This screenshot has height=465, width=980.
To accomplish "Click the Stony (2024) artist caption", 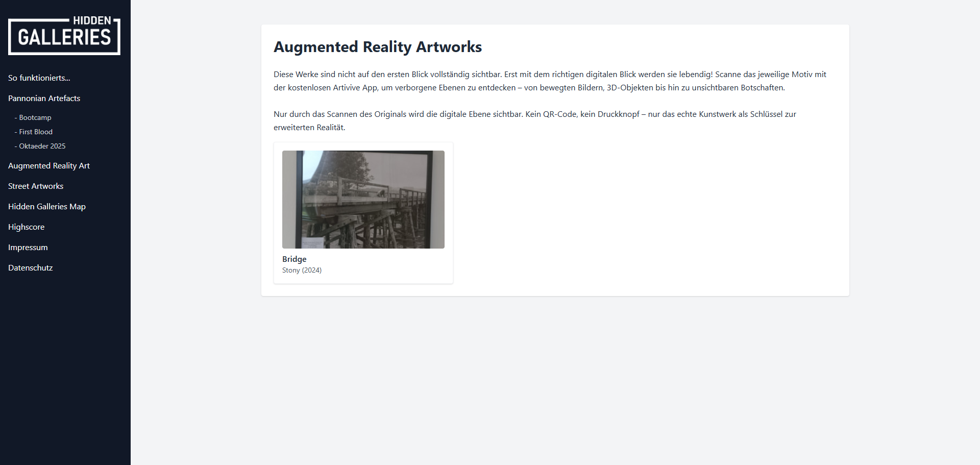I will point(302,270).
